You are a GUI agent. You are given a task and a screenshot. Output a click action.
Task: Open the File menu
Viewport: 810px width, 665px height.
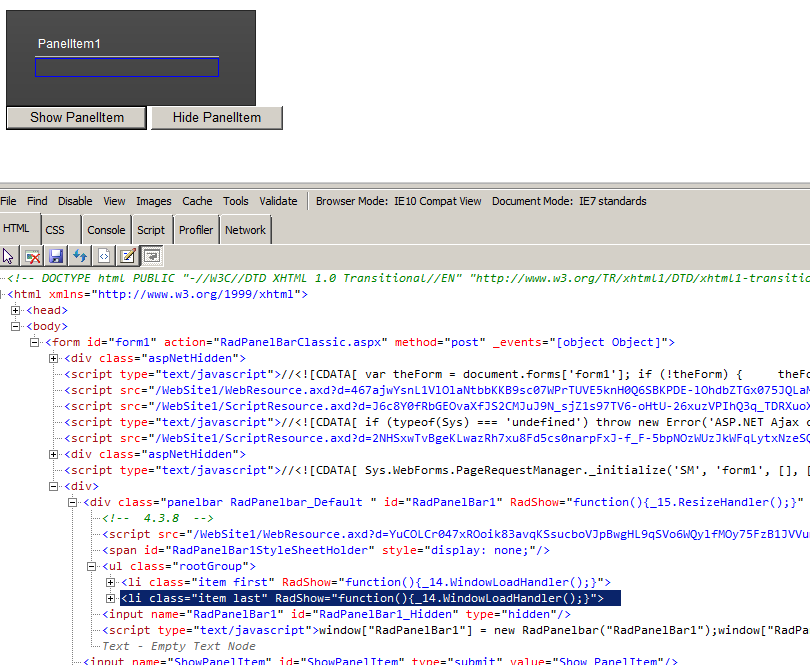tap(8, 201)
